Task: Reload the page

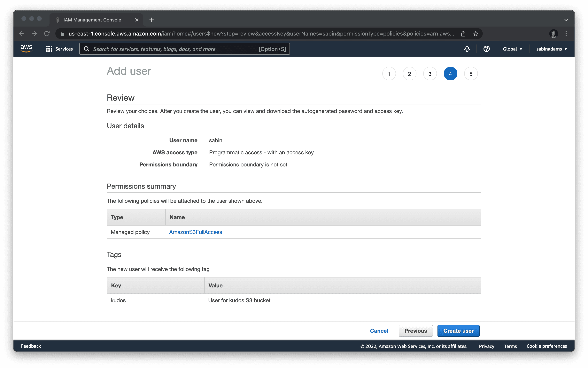Action: click(47, 34)
